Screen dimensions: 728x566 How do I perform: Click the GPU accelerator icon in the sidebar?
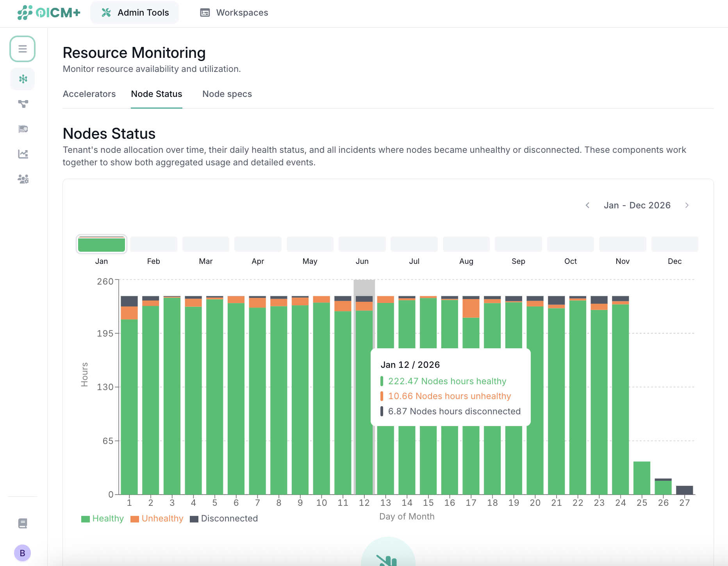[x=22, y=129]
